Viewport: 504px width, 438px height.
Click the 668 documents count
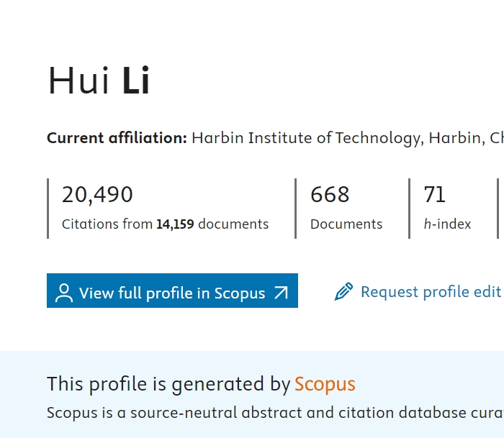pyautogui.click(x=330, y=194)
